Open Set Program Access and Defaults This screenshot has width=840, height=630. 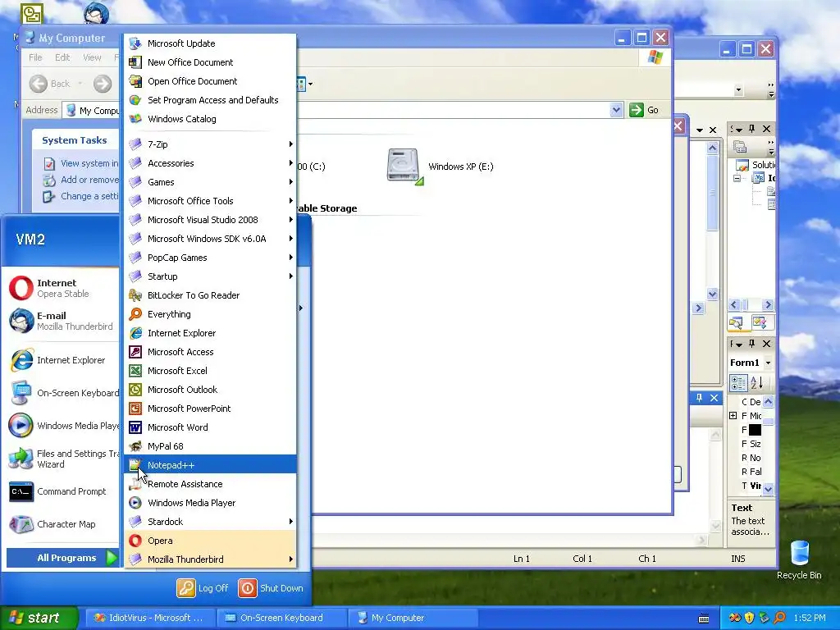coord(210,99)
